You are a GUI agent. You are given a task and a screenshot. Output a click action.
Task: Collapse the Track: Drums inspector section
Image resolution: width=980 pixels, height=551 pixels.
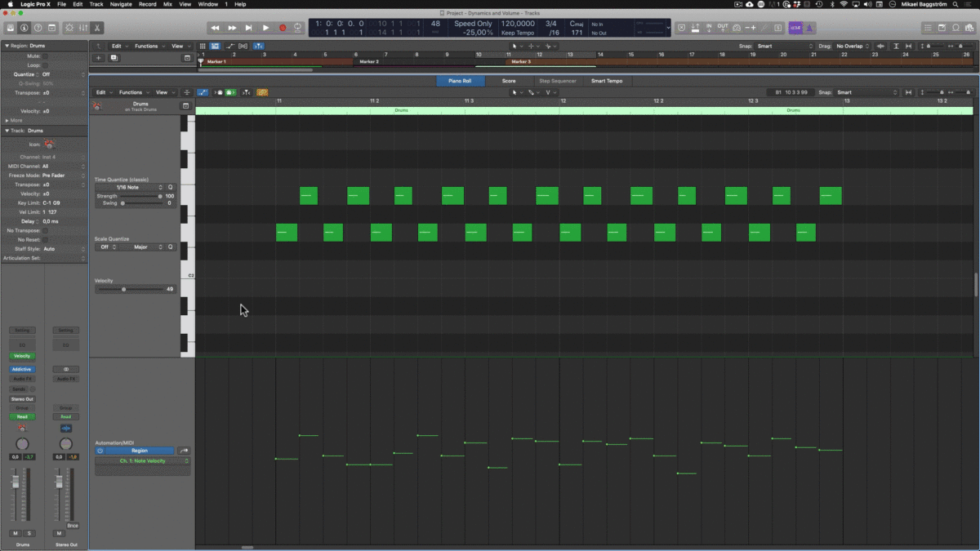point(8,131)
